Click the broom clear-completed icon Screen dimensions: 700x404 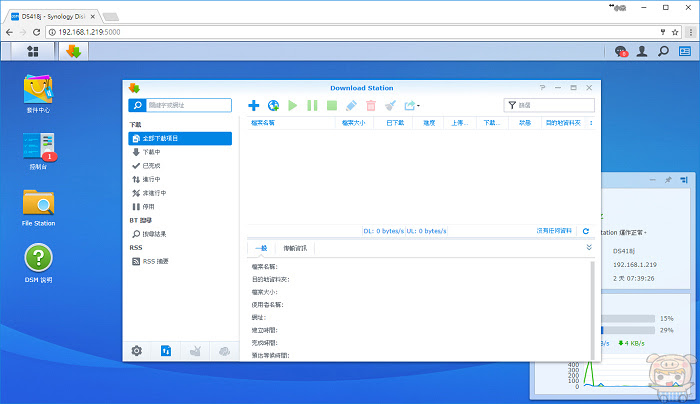[390, 105]
